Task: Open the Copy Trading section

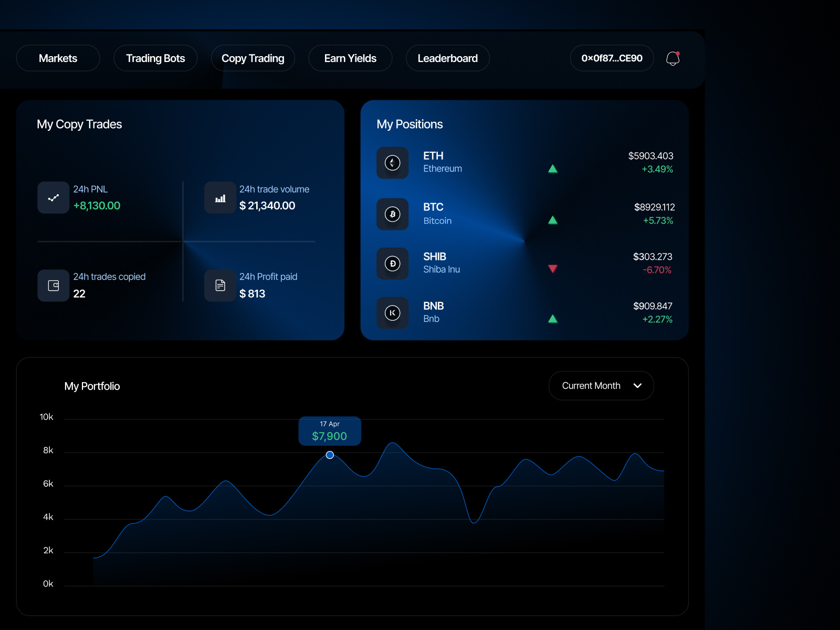Action: 253,58
